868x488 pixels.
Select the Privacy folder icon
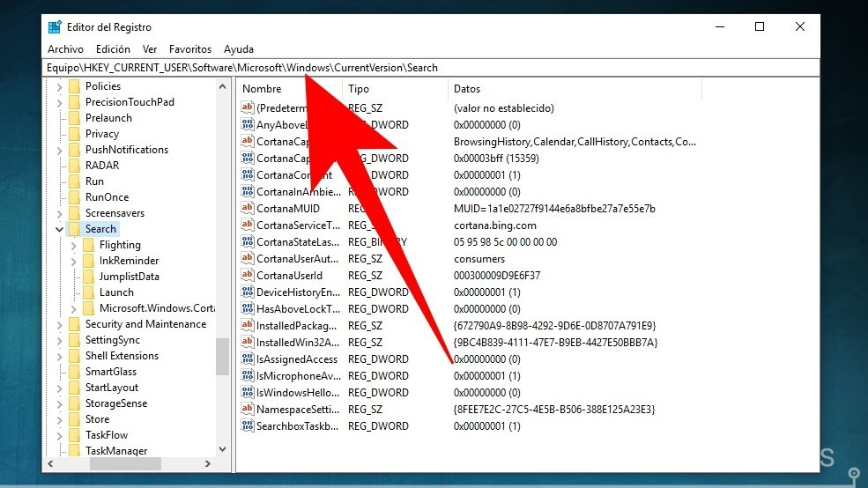coord(74,134)
